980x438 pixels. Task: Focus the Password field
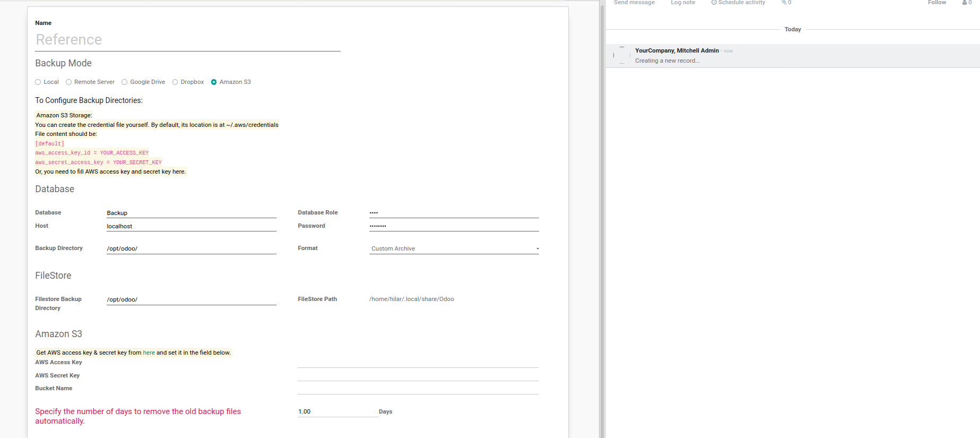click(x=454, y=226)
